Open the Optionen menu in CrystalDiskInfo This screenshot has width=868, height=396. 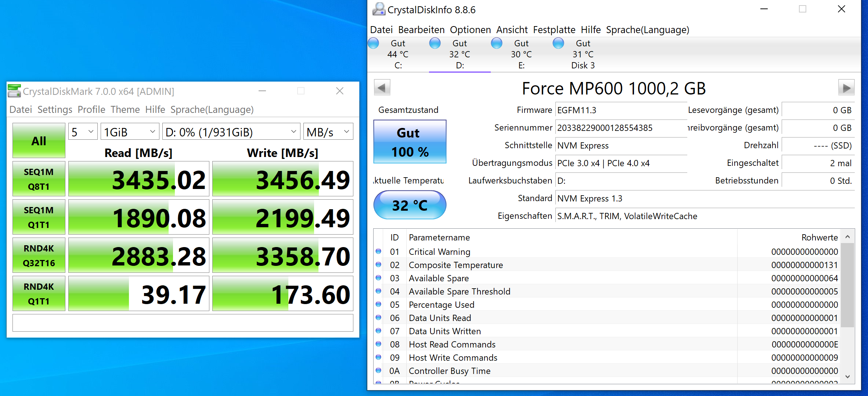[x=470, y=30]
